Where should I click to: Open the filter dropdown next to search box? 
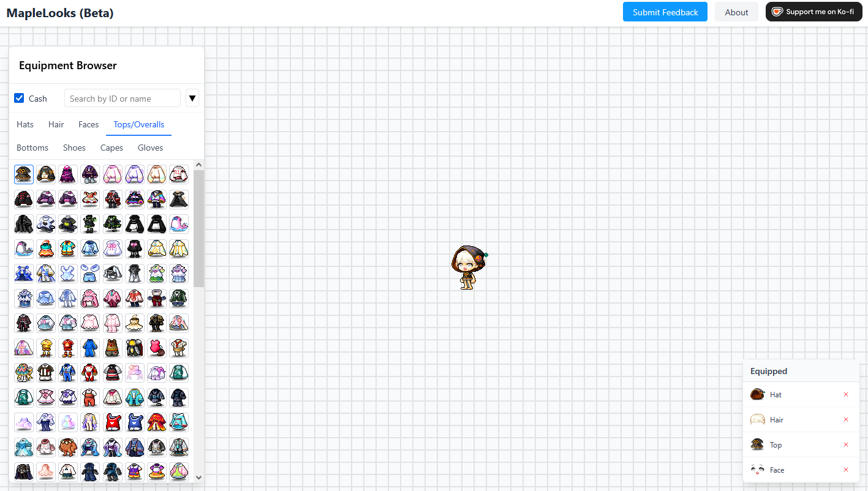point(192,98)
